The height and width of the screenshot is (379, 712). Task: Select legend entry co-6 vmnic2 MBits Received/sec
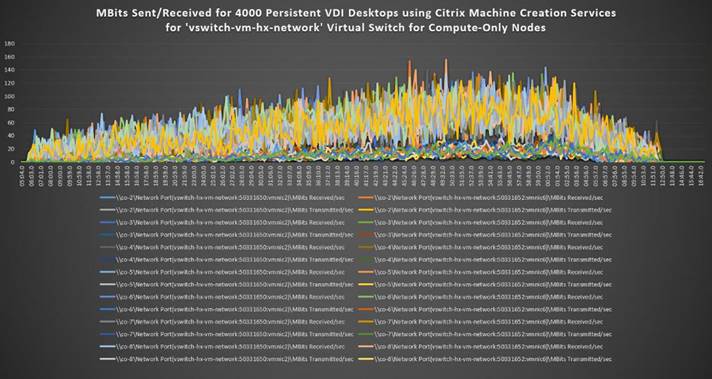[222, 297]
